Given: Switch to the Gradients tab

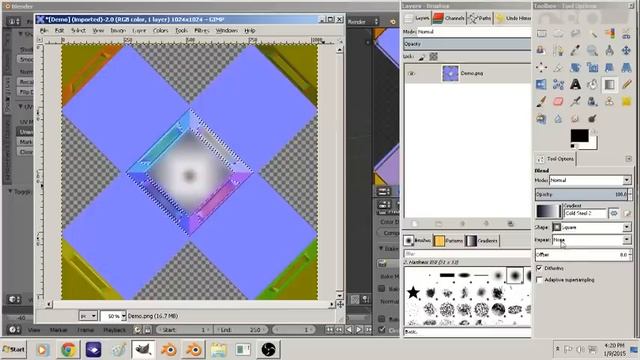Looking at the screenshot, I should [x=482, y=241].
